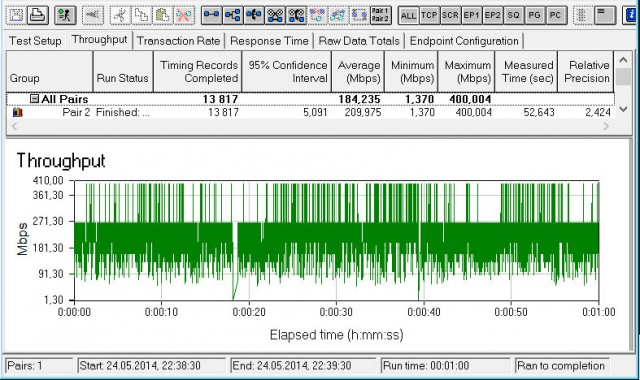This screenshot has height=380, width=640.
Task: Click 95% Confidence Interval column header
Action: coord(287,71)
